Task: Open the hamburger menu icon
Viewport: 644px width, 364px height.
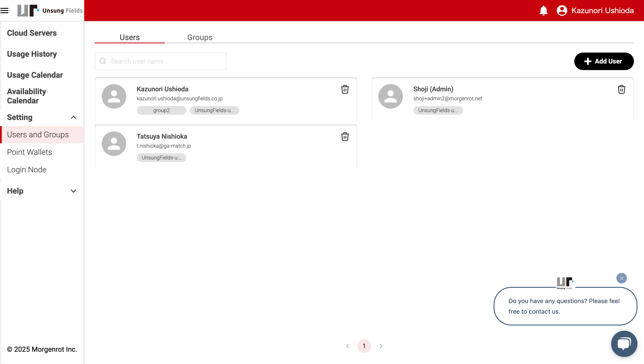Action: pos(5,11)
